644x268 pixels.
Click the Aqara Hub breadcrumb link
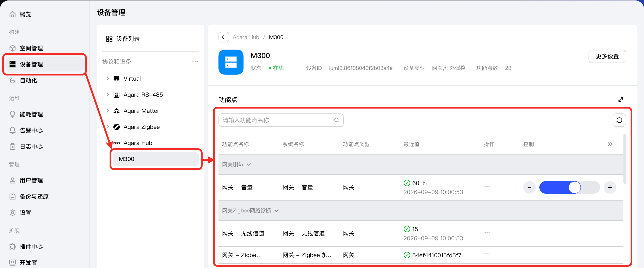[246, 37]
